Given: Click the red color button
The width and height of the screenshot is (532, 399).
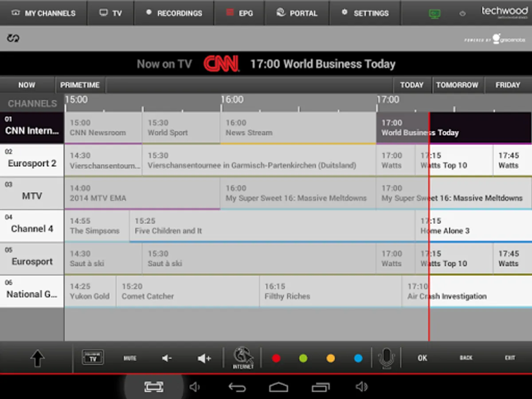Looking at the screenshot, I should [x=276, y=358].
